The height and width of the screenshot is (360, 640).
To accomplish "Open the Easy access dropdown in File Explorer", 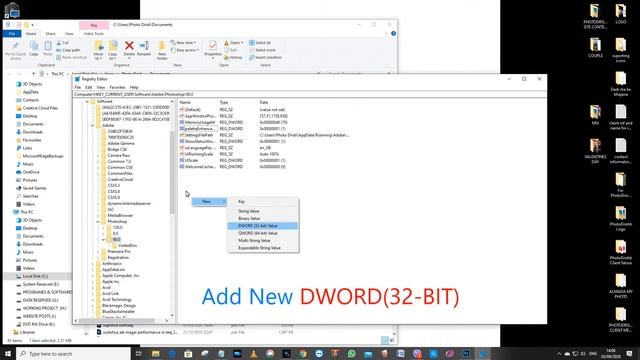I will pyautogui.click(x=185, y=50).
